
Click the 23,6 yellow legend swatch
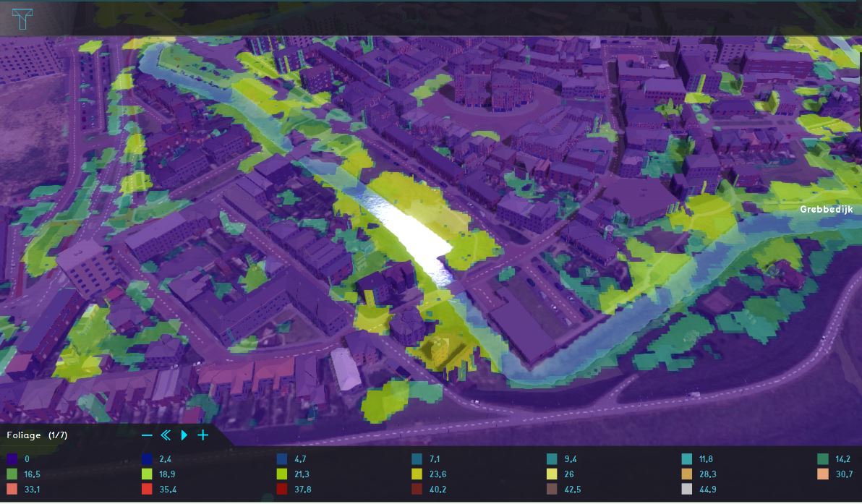coord(417,474)
